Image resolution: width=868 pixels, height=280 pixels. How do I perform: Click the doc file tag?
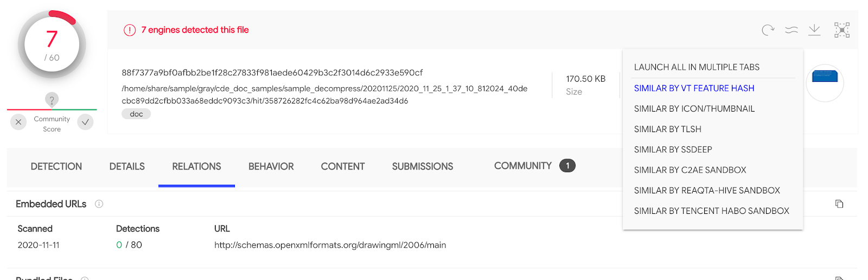(136, 114)
